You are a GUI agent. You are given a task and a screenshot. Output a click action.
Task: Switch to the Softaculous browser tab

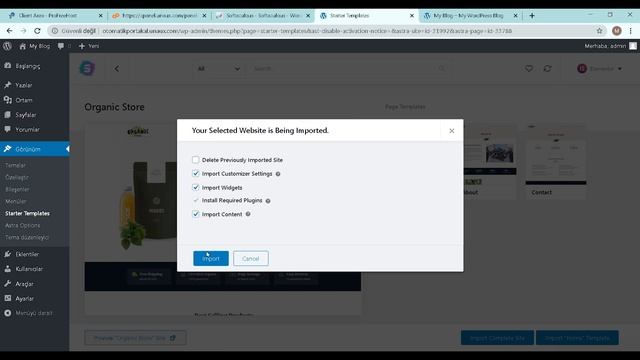[x=263, y=16]
